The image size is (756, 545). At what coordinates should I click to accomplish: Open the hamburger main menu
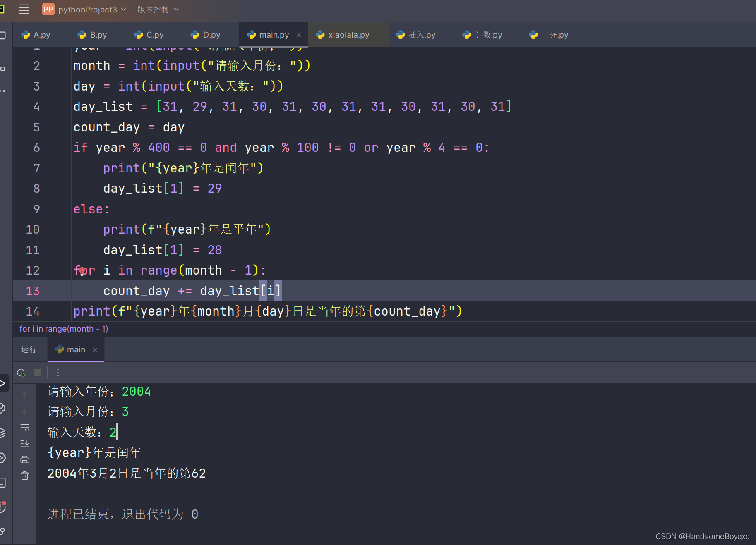[24, 9]
